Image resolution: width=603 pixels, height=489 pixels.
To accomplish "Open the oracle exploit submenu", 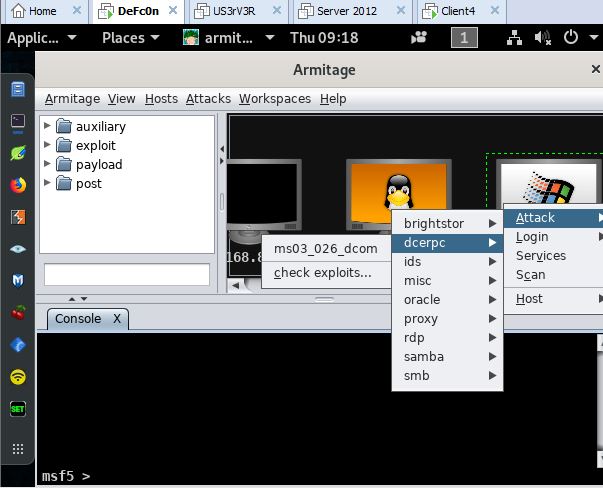I will pyautogui.click(x=448, y=299).
